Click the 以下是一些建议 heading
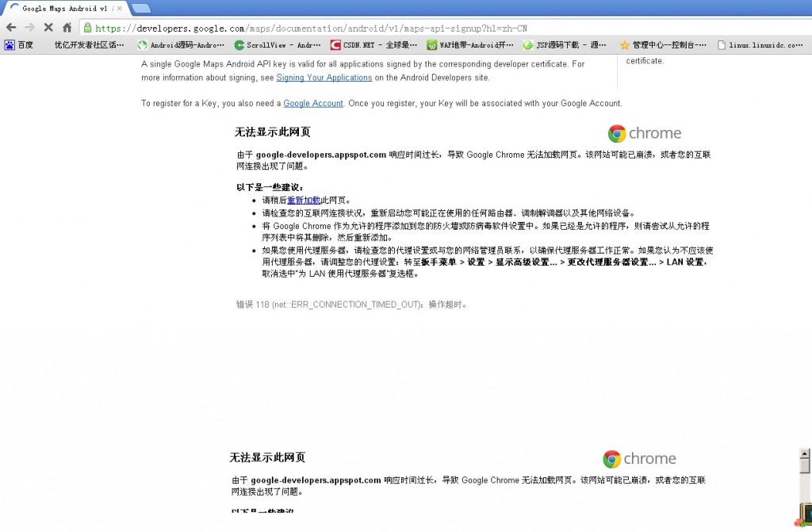The image size is (812, 532). [270, 188]
